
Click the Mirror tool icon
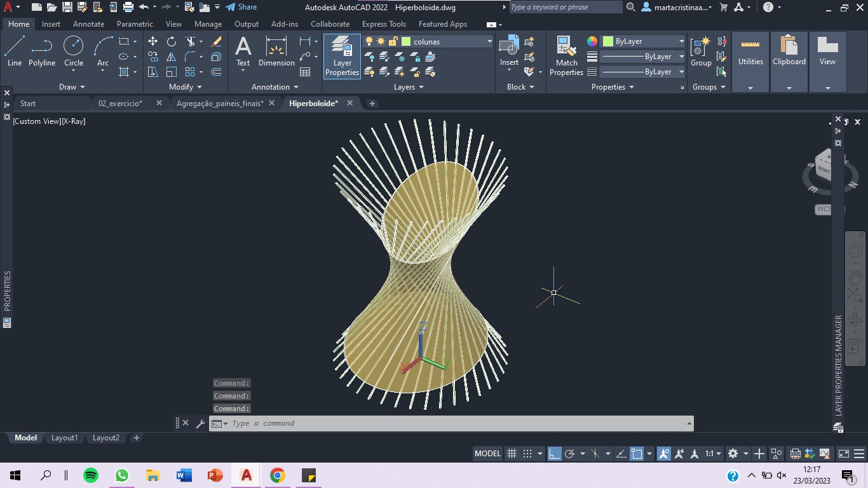click(172, 57)
